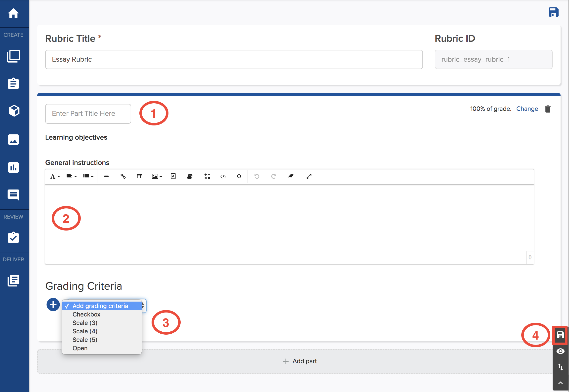Delete this part using the trash icon
This screenshot has height=392, width=569.
[x=548, y=109]
